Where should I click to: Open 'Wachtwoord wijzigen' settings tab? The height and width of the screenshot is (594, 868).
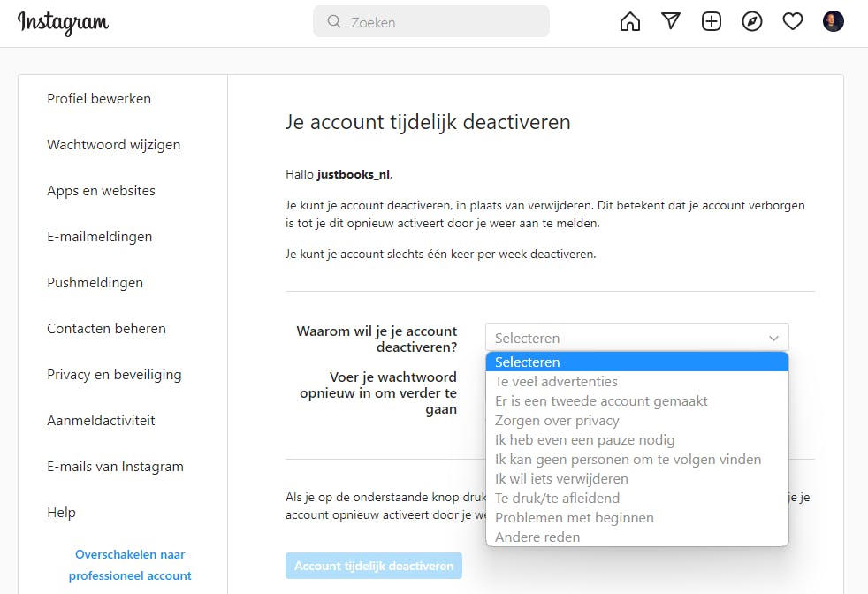[113, 145]
